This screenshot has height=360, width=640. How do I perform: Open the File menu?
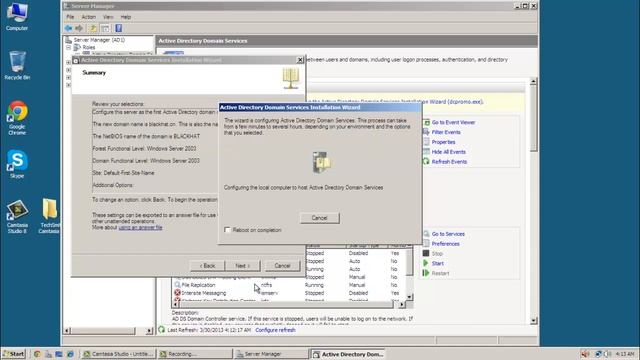(x=70, y=17)
